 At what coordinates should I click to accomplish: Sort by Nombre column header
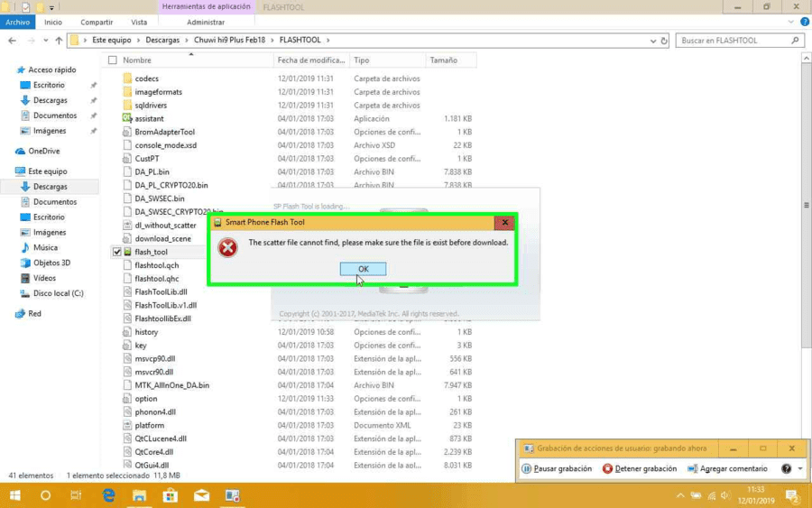pos(137,60)
